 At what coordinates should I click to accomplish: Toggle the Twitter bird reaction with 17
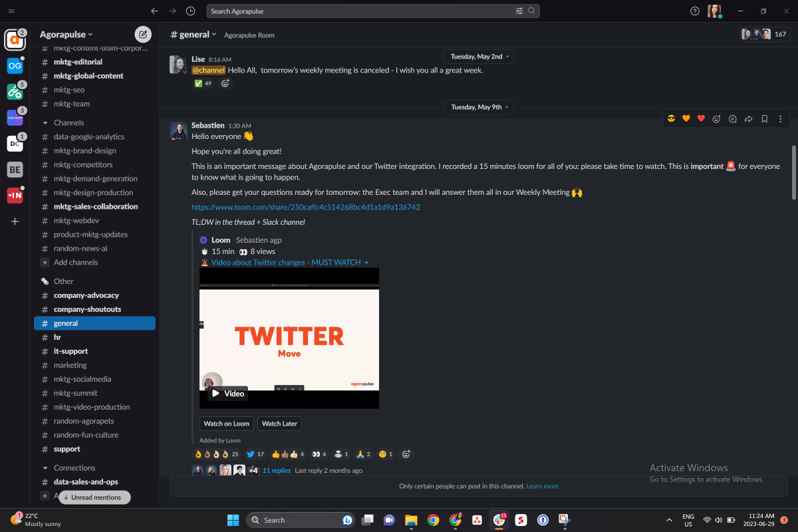255,454
